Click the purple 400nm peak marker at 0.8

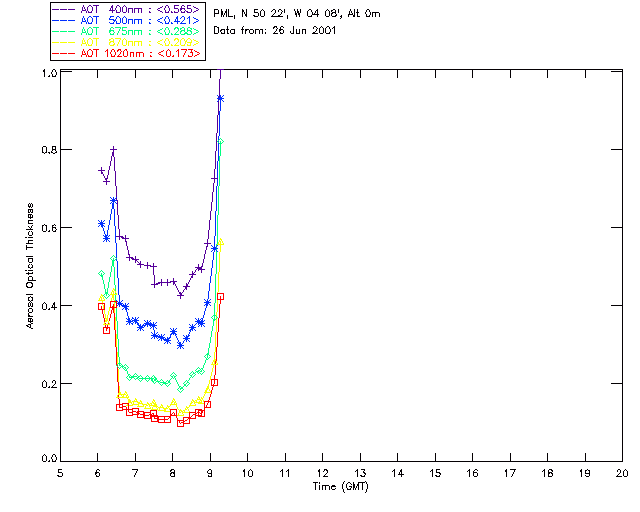click(114, 150)
